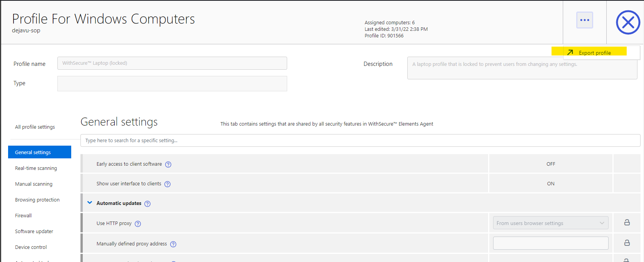The width and height of the screenshot is (644, 262).
Task: Click the Profile For Windows Computers heading
Action: coord(103,19)
